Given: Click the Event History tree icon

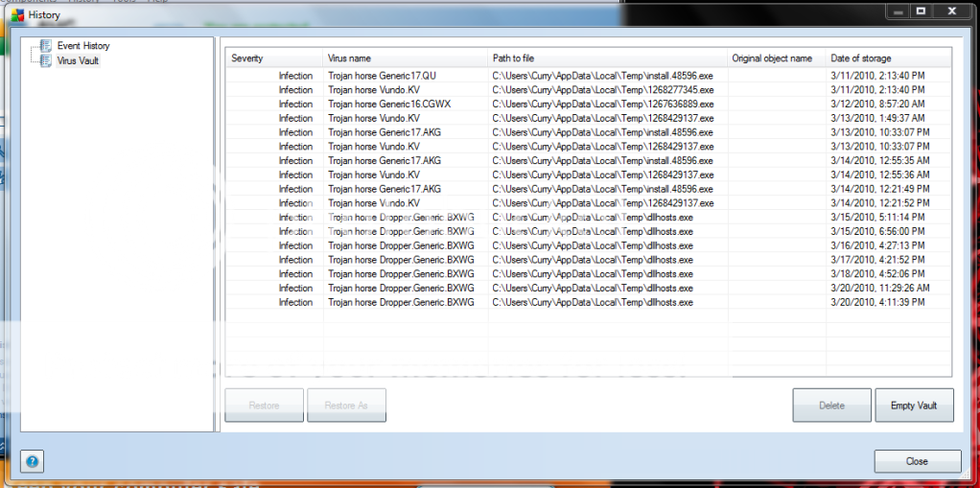Looking at the screenshot, I should coord(45,46).
